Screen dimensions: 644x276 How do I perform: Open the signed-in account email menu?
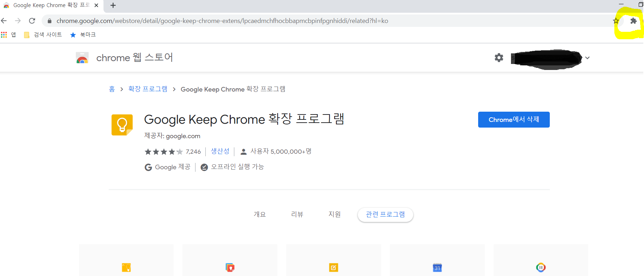pos(546,59)
